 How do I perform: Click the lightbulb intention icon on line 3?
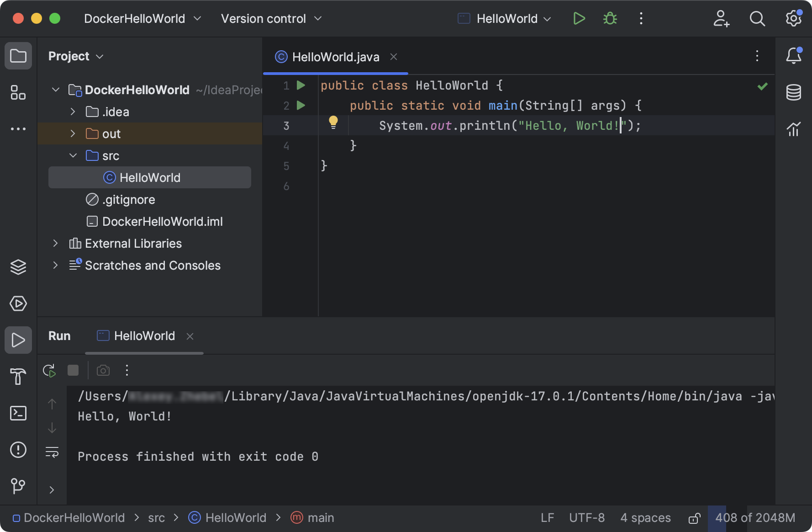click(x=333, y=122)
